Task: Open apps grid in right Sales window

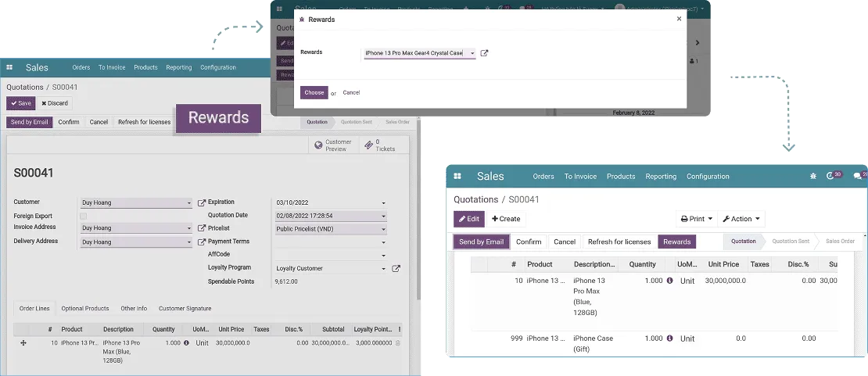Action: click(x=457, y=176)
